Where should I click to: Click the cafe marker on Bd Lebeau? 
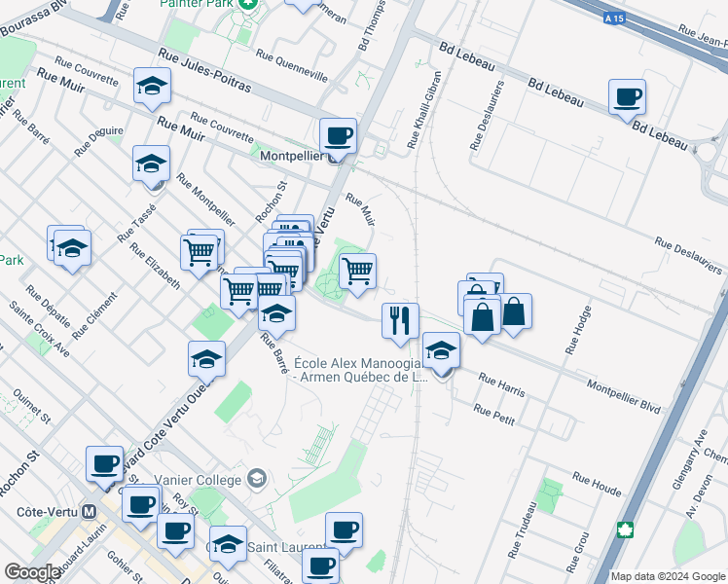(627, 99)
